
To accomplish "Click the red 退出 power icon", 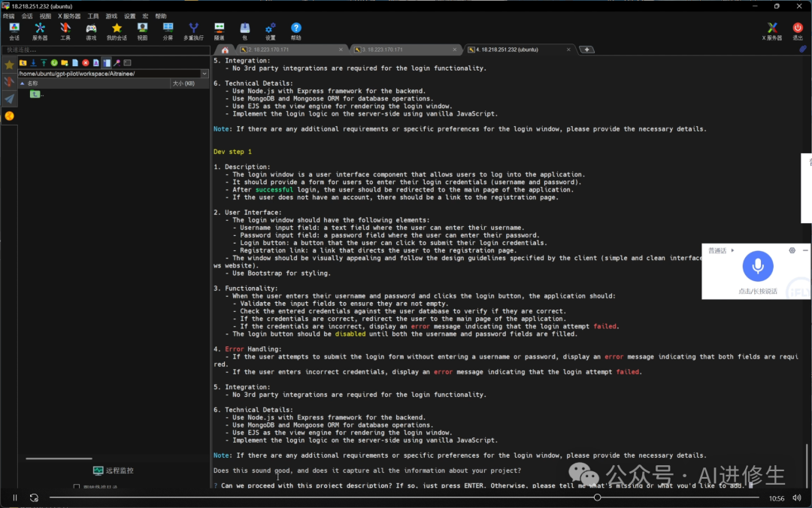I will pos(798,31).
